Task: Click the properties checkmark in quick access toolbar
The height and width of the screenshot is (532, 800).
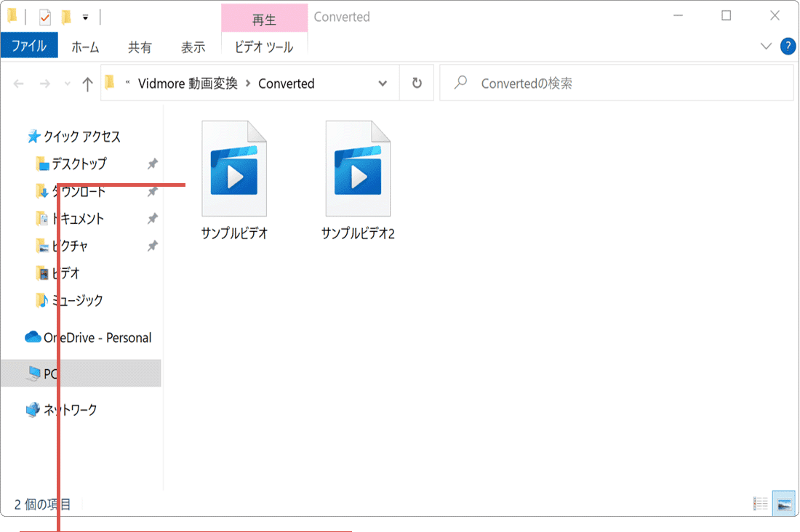Action: click(x=45, y=16)
